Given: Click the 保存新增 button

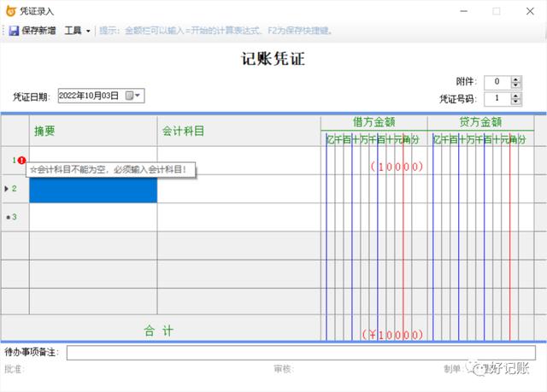Looking at the screenshot, I should (32, 31).
